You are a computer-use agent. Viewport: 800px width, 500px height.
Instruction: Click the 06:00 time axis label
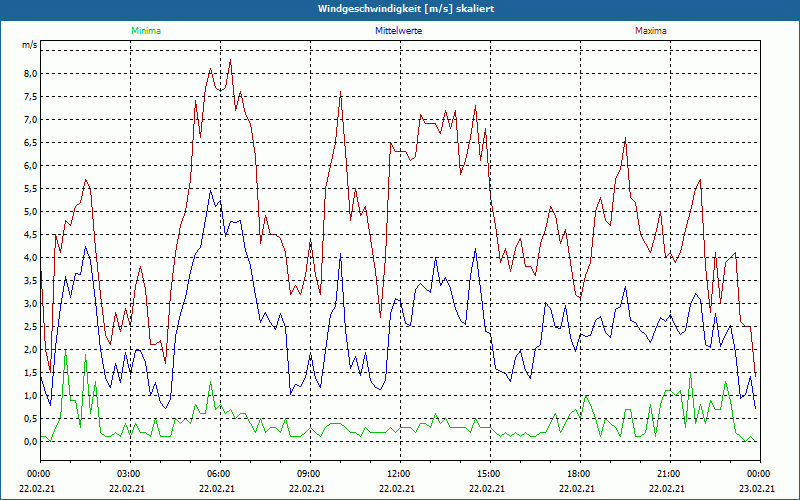pos(220,474)
